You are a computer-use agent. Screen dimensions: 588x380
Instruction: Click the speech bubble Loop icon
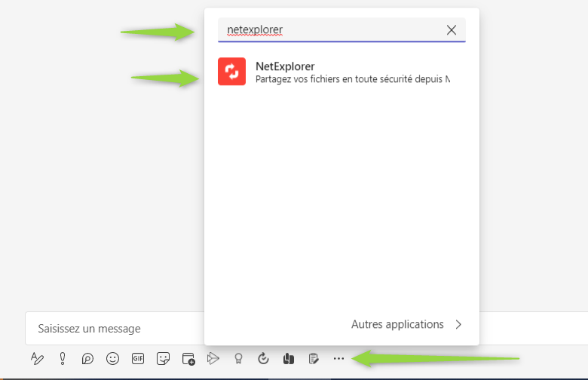tap(87, 359)
